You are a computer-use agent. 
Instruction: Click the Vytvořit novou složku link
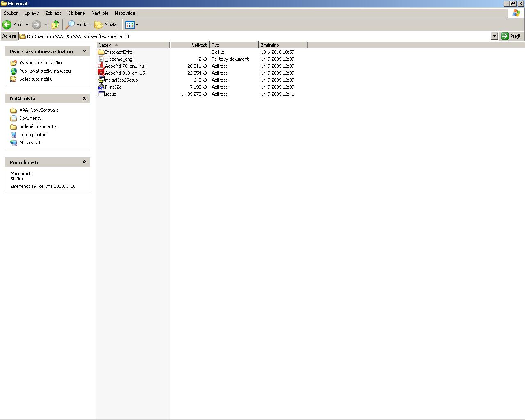(40, 63)
